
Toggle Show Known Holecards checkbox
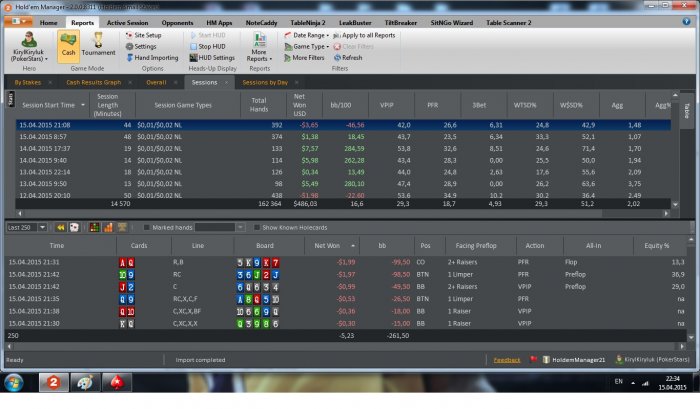pos(257,227)
